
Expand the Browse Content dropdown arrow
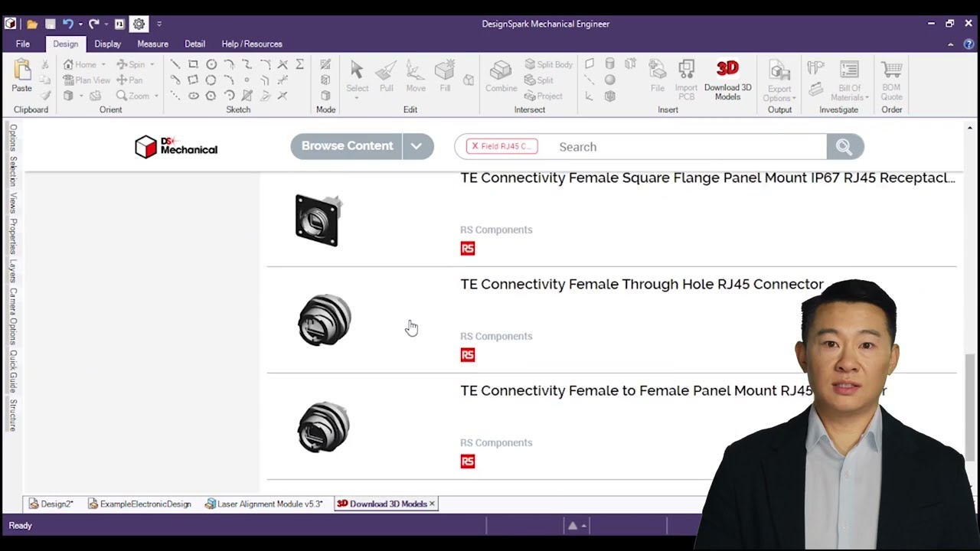[417, 146]
